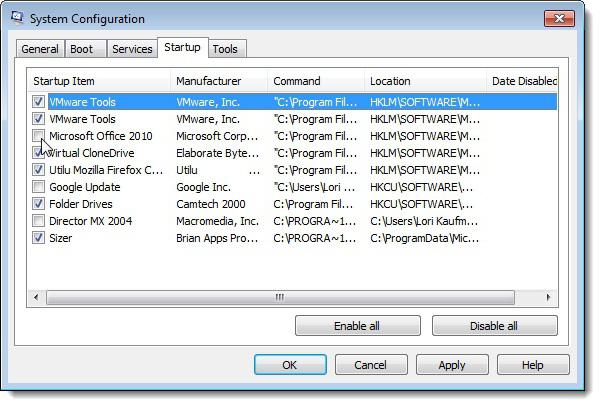The image size is (600, 406).
Task: Check the Google Update checkbox
Action: tap(38, 187)
